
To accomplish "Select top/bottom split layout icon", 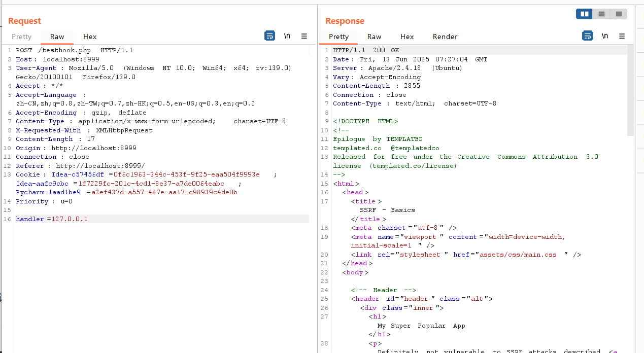I will 601,14.
